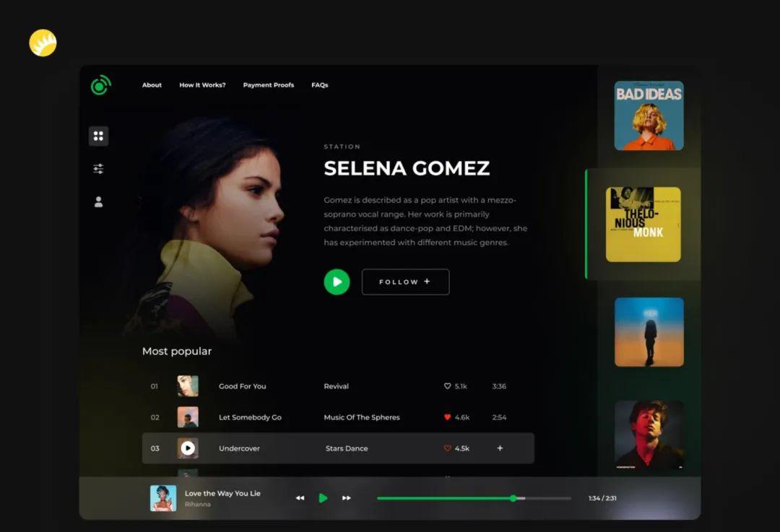This screenshot has width=780, height=532.
Task: Select the song title Let Somebody Go
Action: coord(250,418)
